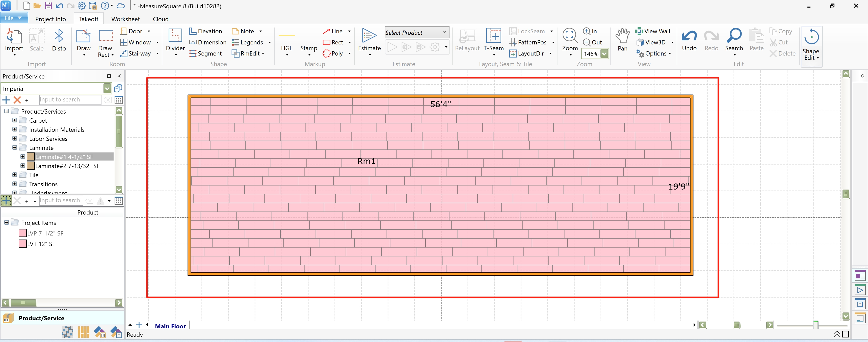Image resolution: width=868 pixels, height=342 pixels.
Task: Collapse the Laminate folder
Action: tap(14, 148)
